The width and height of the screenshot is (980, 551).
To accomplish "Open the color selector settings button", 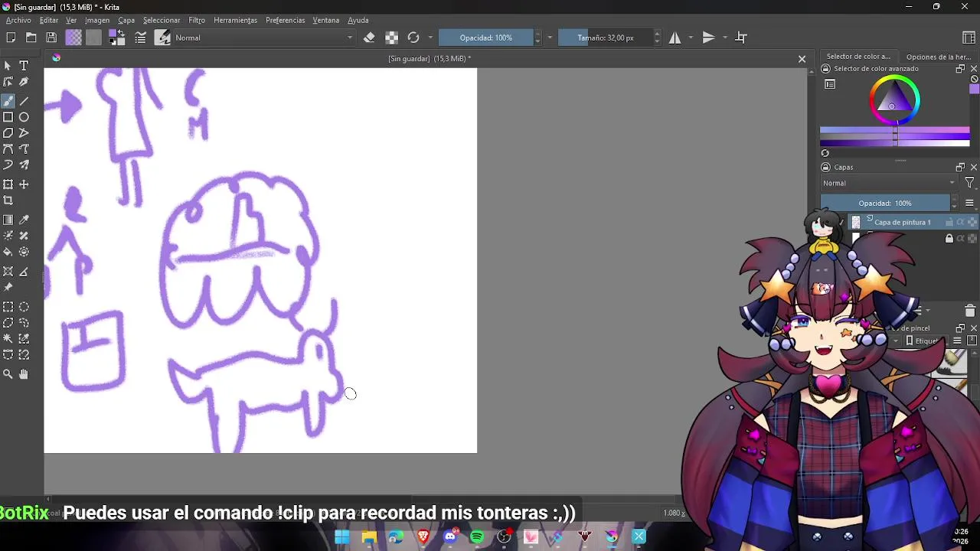I will (x=830, y=84).
